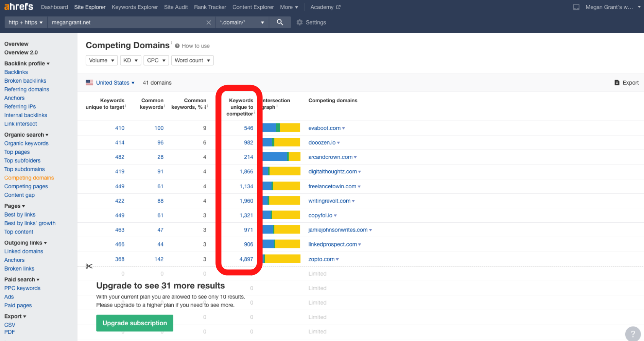Viewport: 644px width, 341px height.
Task: Open the freelancetowin.com competing domain link
Action: 332,186
